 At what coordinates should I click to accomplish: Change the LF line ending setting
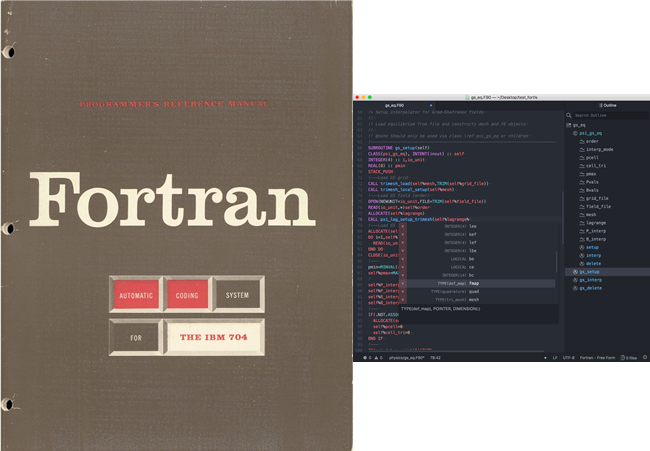point(555,357)
